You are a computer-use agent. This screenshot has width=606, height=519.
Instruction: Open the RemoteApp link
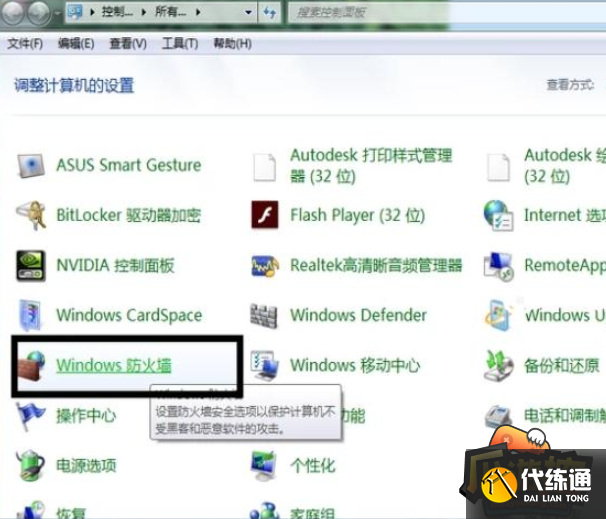click(565, 265)
